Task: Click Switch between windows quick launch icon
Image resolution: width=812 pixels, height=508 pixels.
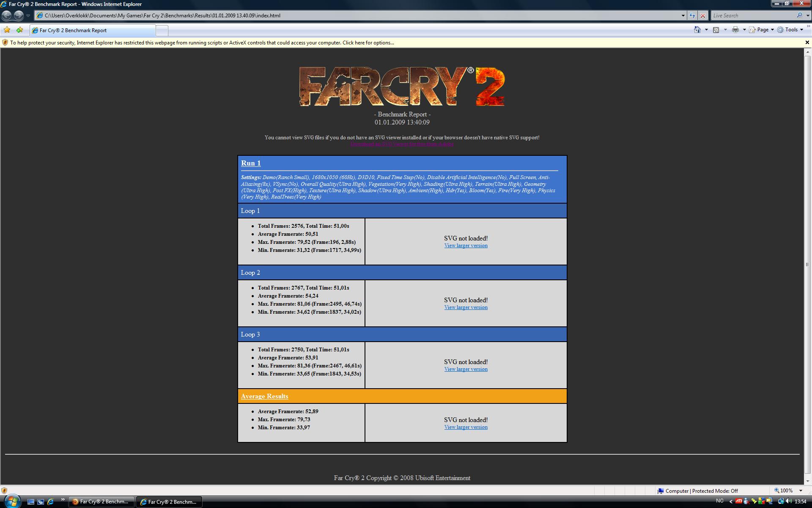Action: (x=41, y=502)
